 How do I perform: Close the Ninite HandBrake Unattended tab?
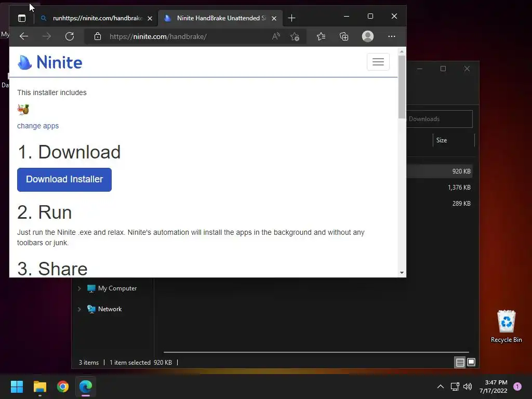pyautogui.click(x=274, y=18)
